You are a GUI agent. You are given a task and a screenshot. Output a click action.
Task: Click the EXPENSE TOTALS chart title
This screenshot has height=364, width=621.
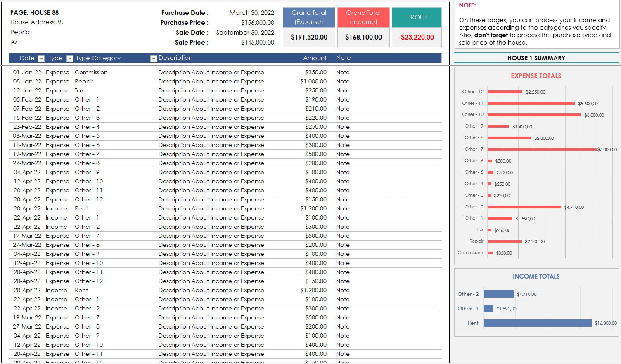point(536,76)
